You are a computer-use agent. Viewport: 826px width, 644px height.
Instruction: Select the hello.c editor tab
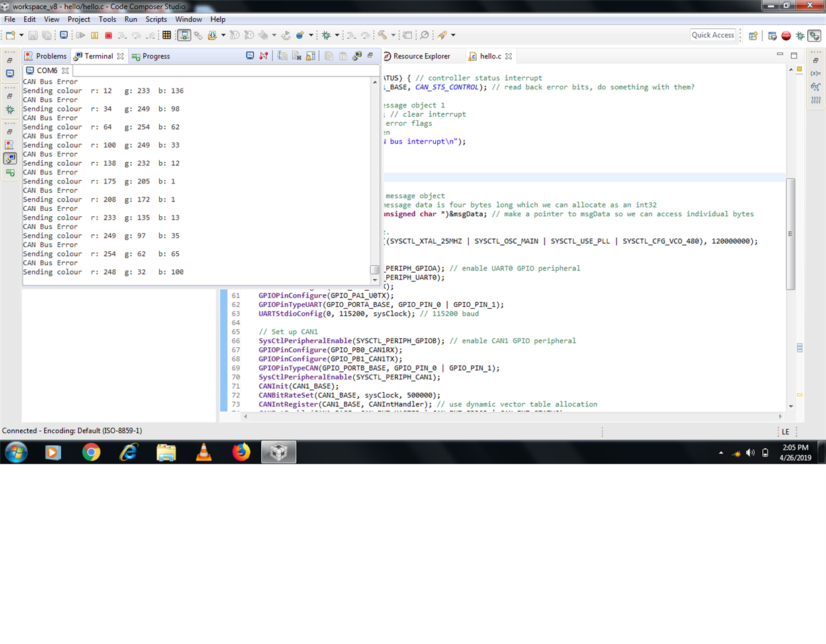coord(490,56)
